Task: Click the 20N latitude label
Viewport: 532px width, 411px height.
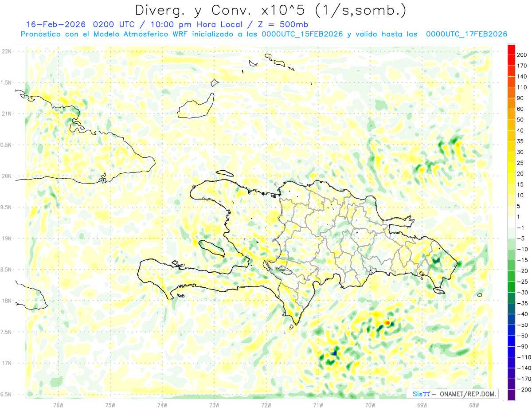Action: (6, 176)
